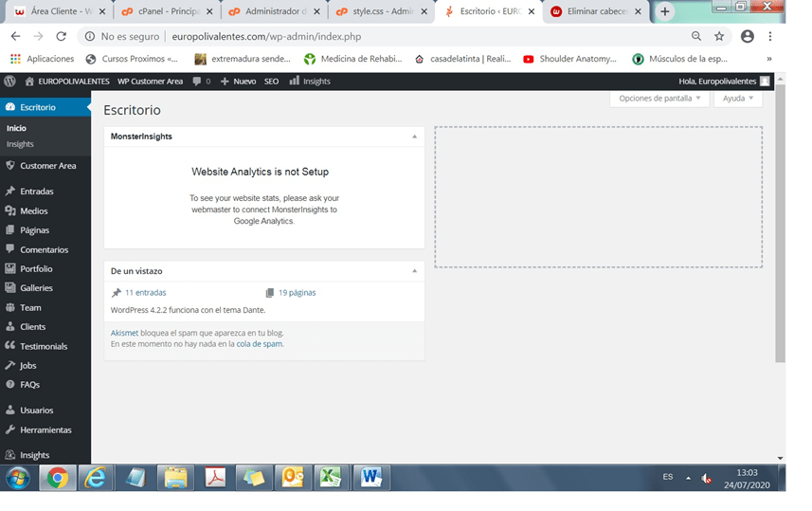This screenshot has width=812, height=511.
Task: Open WP Customer Area in admin bar
Action: coord(150,82)
